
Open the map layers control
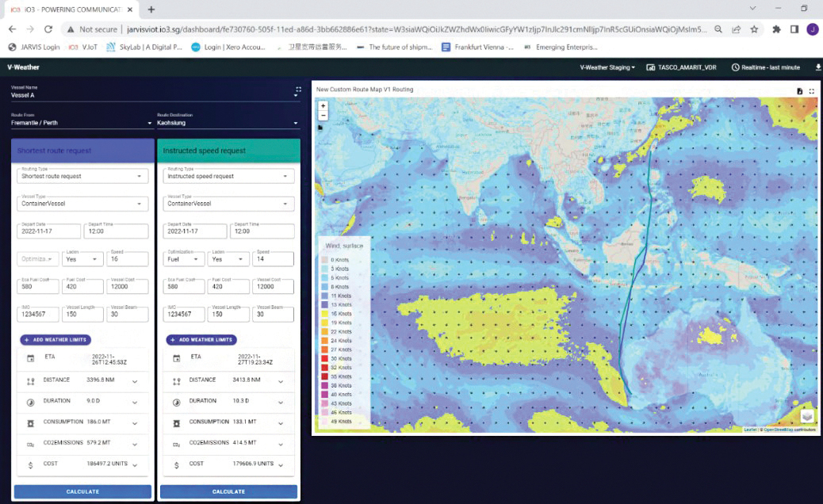[806, 416]
